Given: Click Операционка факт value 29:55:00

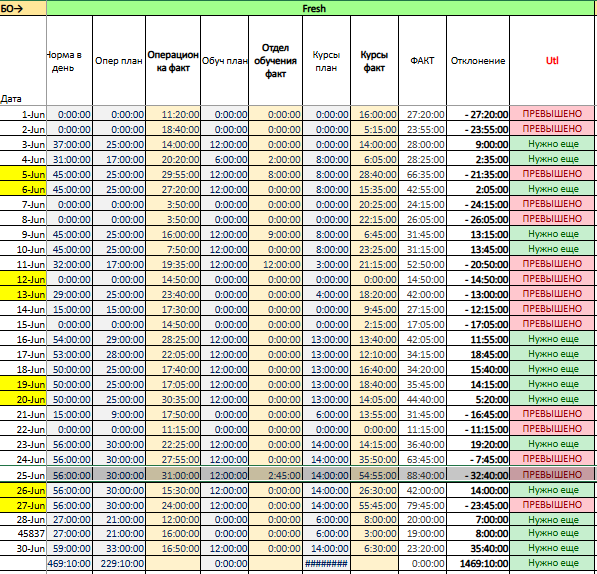Looking at the screenshot, I should coord(173,174).
